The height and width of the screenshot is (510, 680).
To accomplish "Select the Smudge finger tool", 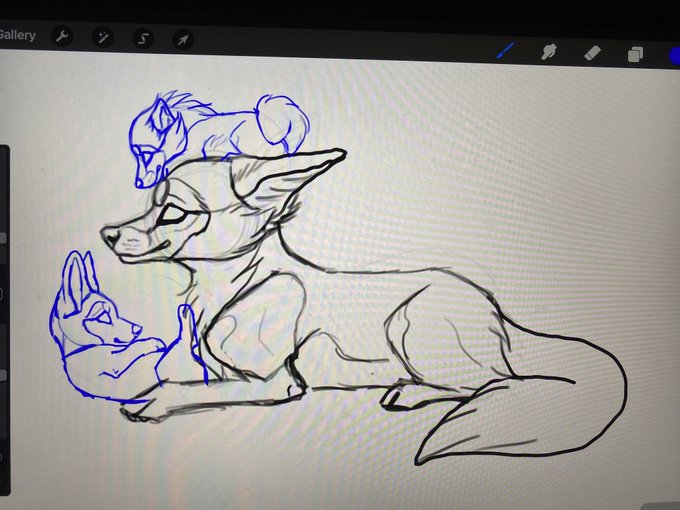I will coord(549,52).
